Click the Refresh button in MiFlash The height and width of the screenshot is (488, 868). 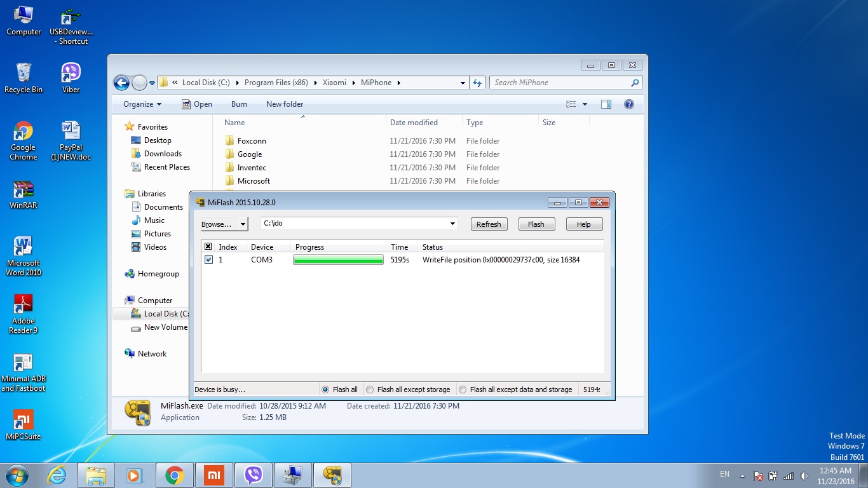489,224
